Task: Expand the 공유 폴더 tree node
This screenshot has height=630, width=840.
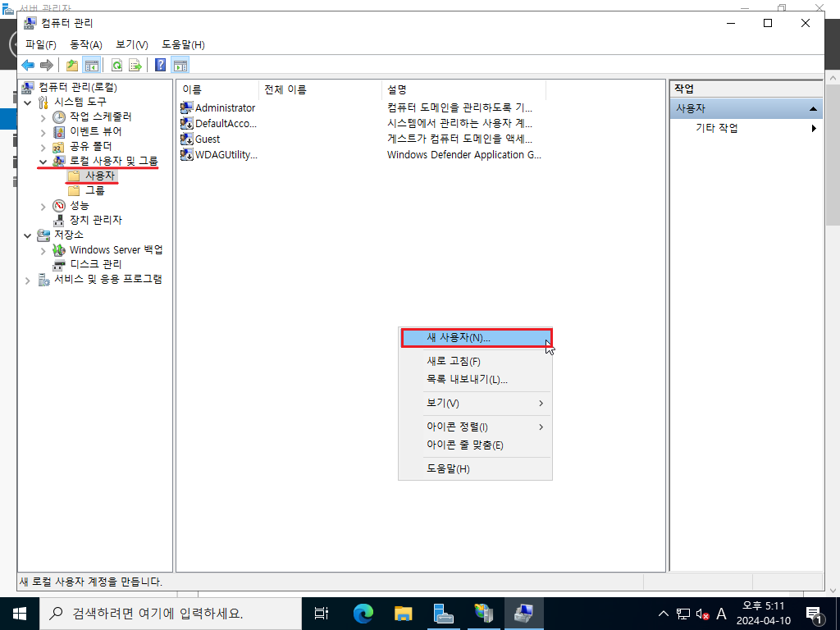Action: tap(43, 147)
